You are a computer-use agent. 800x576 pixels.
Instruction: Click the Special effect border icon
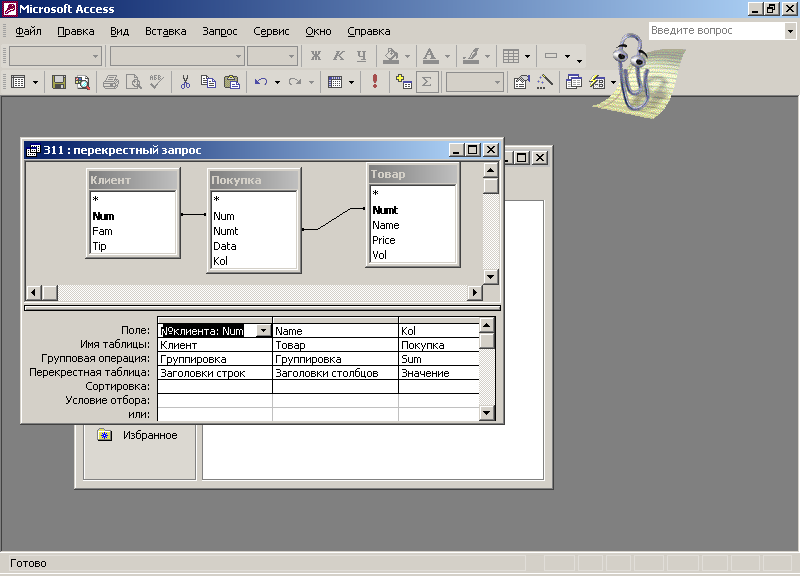coord(551,56)
